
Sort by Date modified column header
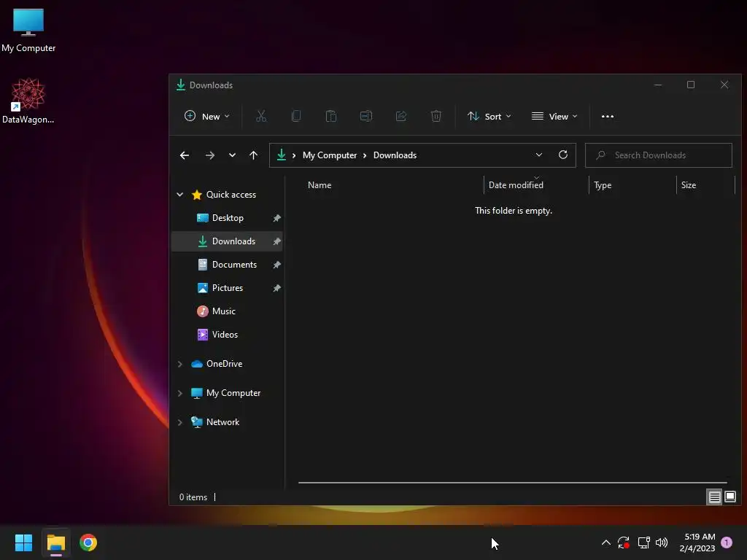516,185
